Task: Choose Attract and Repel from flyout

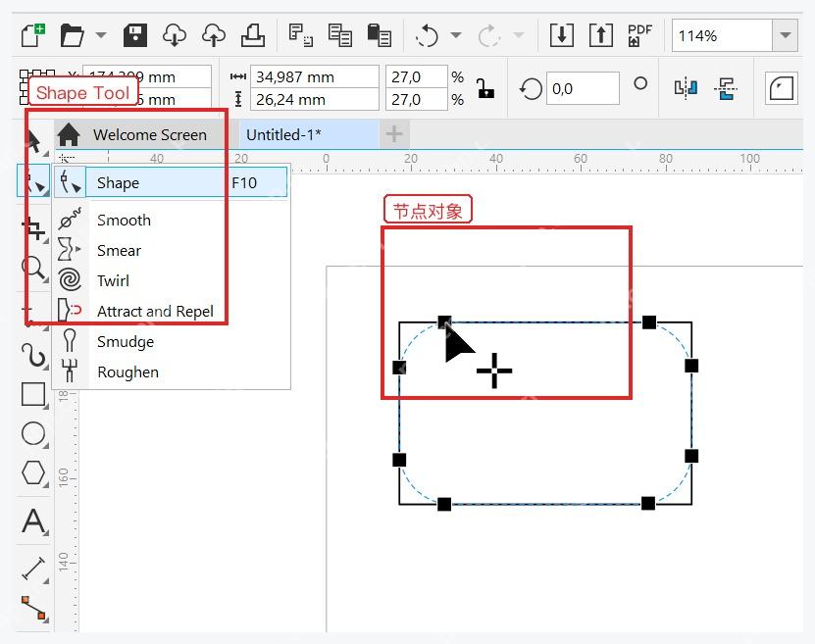Action: 171,311
